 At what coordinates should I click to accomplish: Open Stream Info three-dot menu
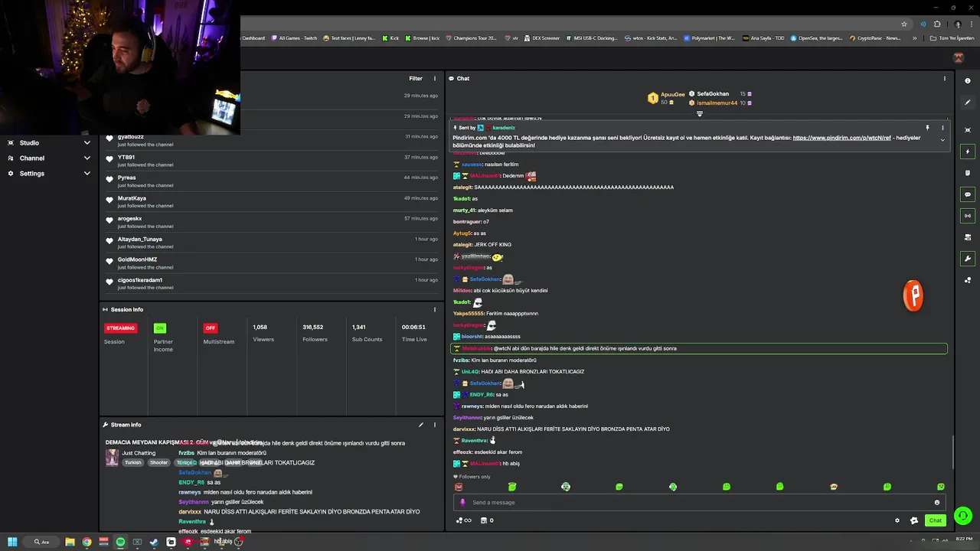(x=435, y=425)
